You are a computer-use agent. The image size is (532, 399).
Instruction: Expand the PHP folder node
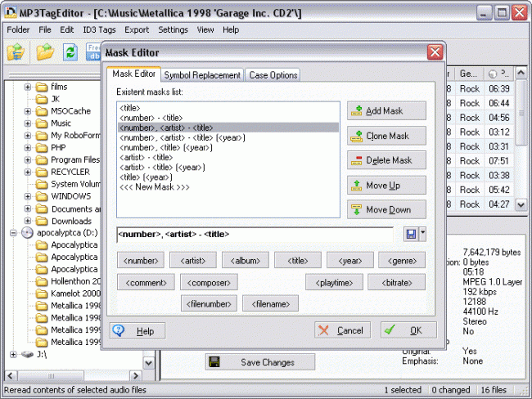coord(28,148)
